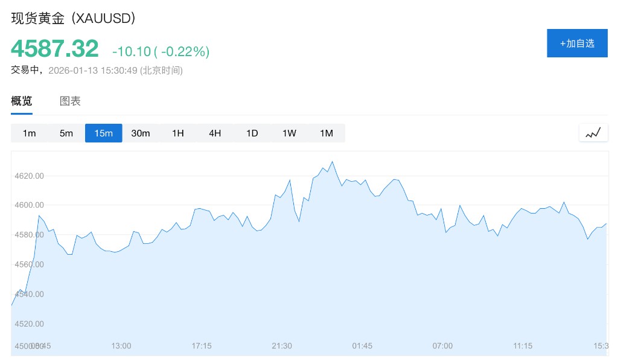
Task: Switch chart to 30m interval
Action: [141, 133]
